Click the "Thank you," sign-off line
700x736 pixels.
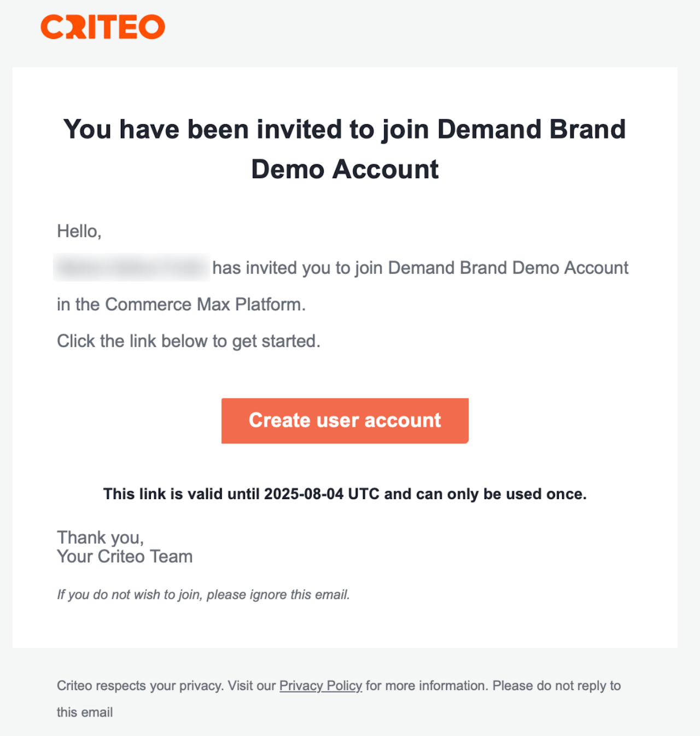[101, 537]
